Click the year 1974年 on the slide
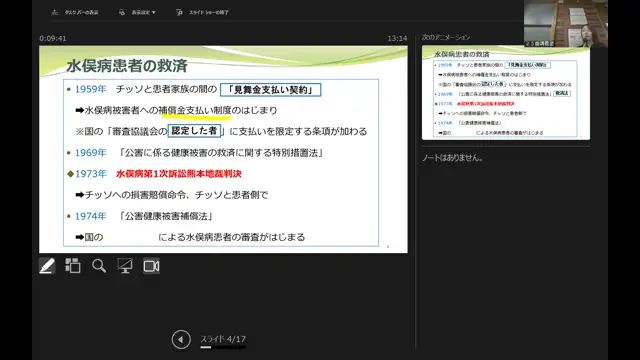Screen dimensions: 640x360 coord(91,216)
